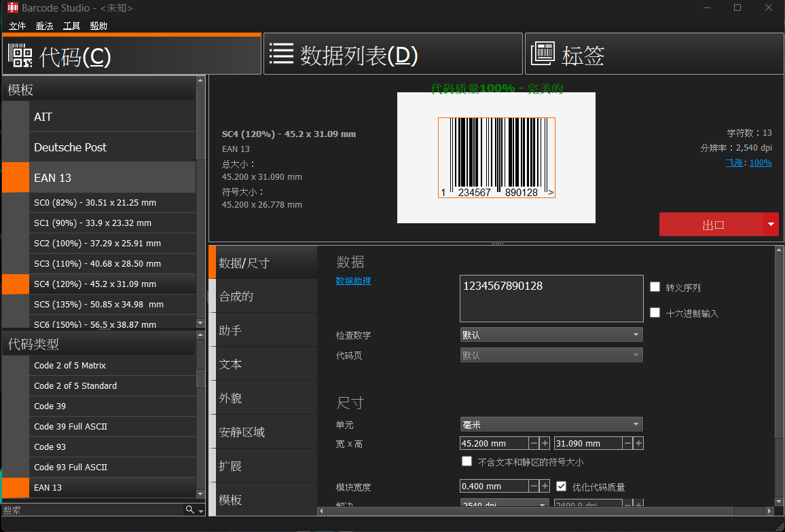Open the 数据列表(D) data list view icon
The height and width of the screenshot is (532, 785).
pos(281,53)
